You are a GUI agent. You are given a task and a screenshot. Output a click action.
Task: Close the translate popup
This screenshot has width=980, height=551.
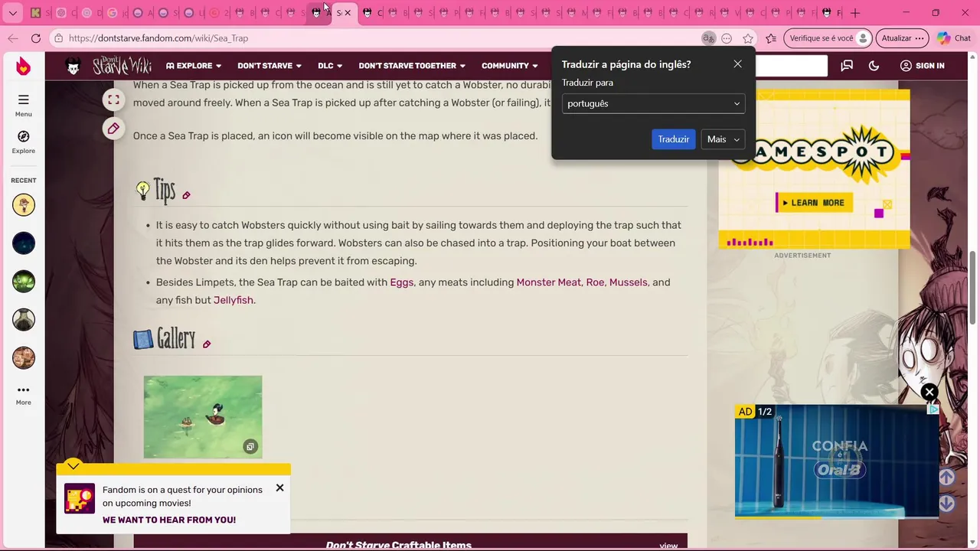tap(737, 64)
